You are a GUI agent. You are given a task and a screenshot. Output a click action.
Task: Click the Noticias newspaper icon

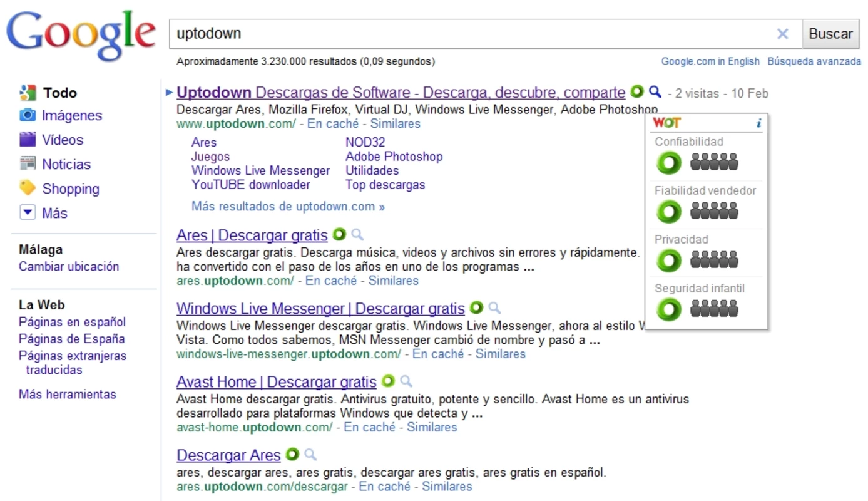click(x=28, y=163)
